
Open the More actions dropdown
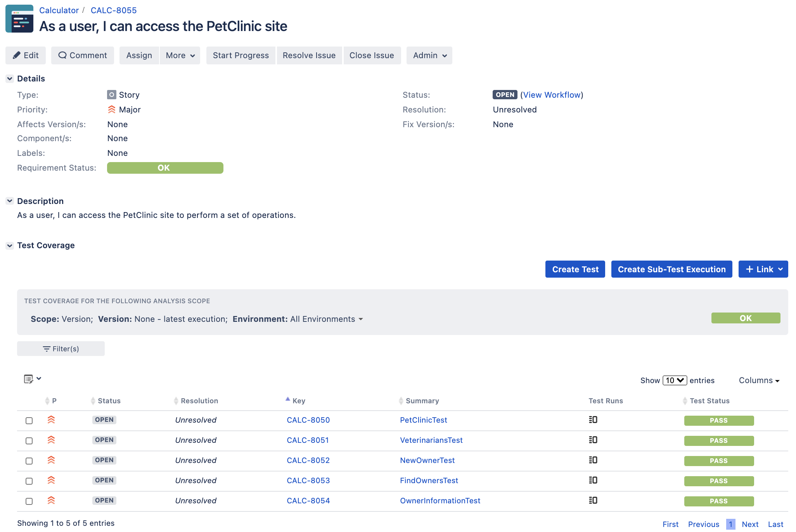coord(180,55)
